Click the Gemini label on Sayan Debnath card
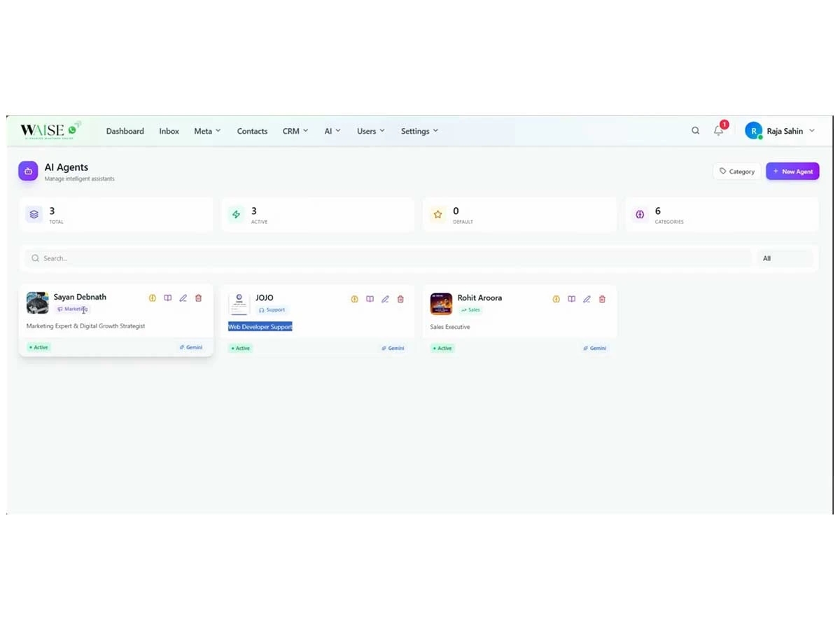The image size is (840, 630). pyautogui.click(x=191, y=347)
